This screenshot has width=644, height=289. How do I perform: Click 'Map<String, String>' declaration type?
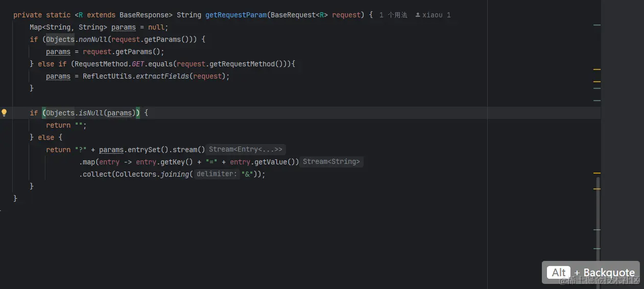tap(68, 27)
